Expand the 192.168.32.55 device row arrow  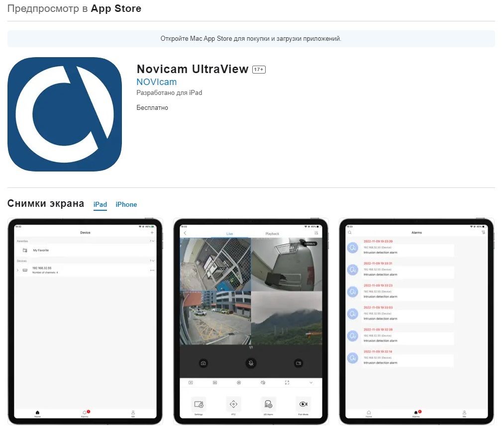[18, 270]
